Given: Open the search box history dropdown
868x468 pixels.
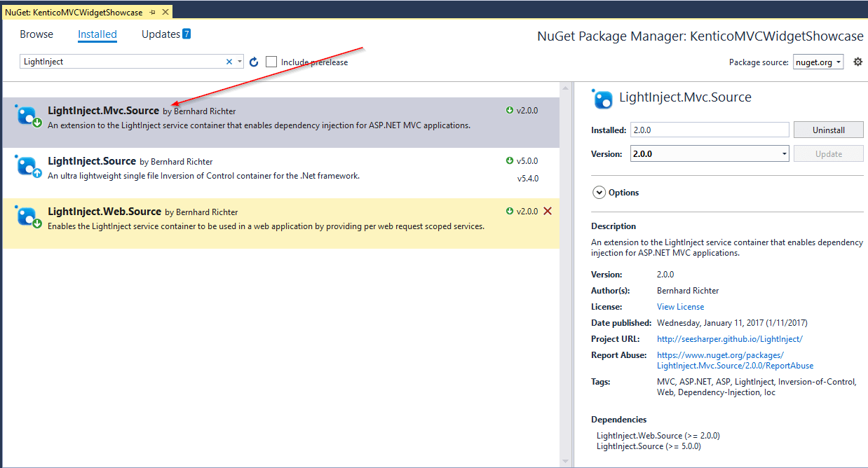Looking at the screenshot, I should click(x=240, y=62).
